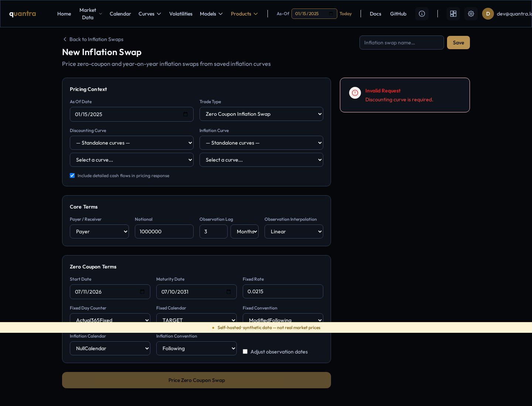Click the Invalid Request error icon
Screen dimensions: 532x406
pos(355,93)
